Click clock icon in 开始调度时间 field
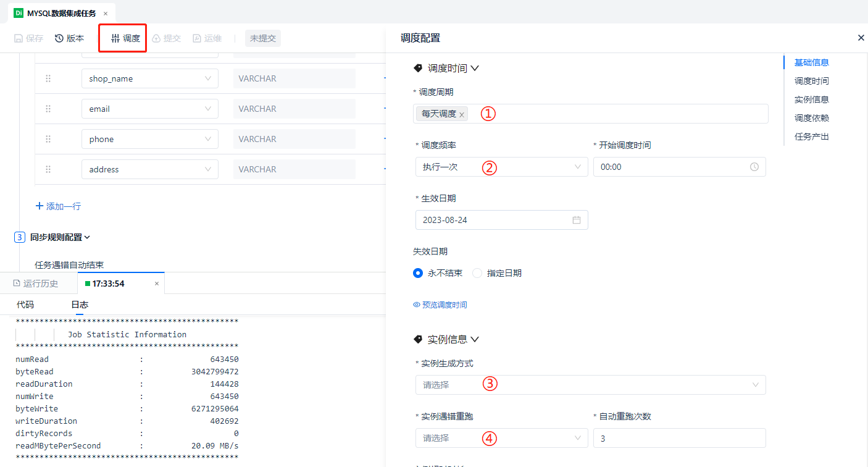 754,167
